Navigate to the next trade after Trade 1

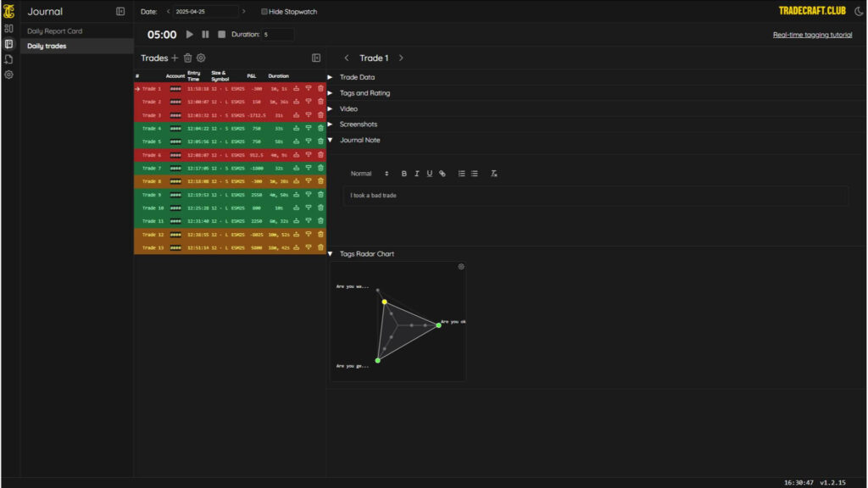tap(401, 58)
